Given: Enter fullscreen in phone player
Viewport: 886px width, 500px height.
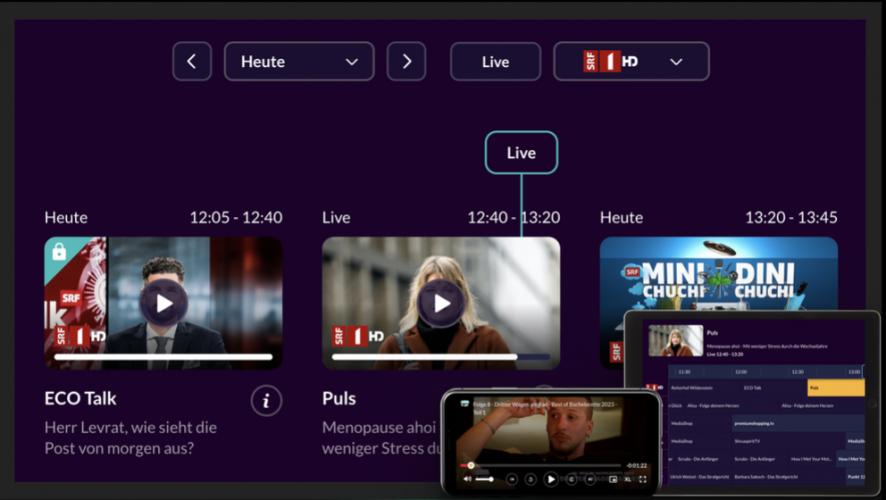Looking at the screenshot, I should coord(642,479).
